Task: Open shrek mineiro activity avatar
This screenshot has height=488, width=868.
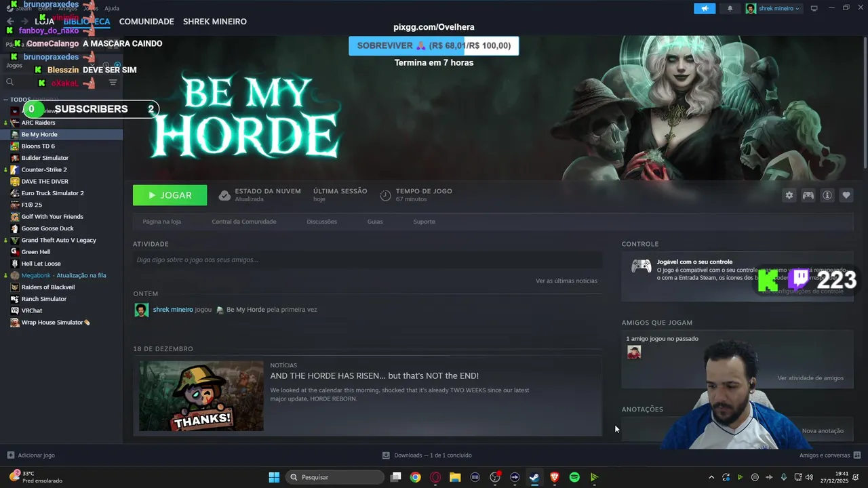Action: (141, 310)
